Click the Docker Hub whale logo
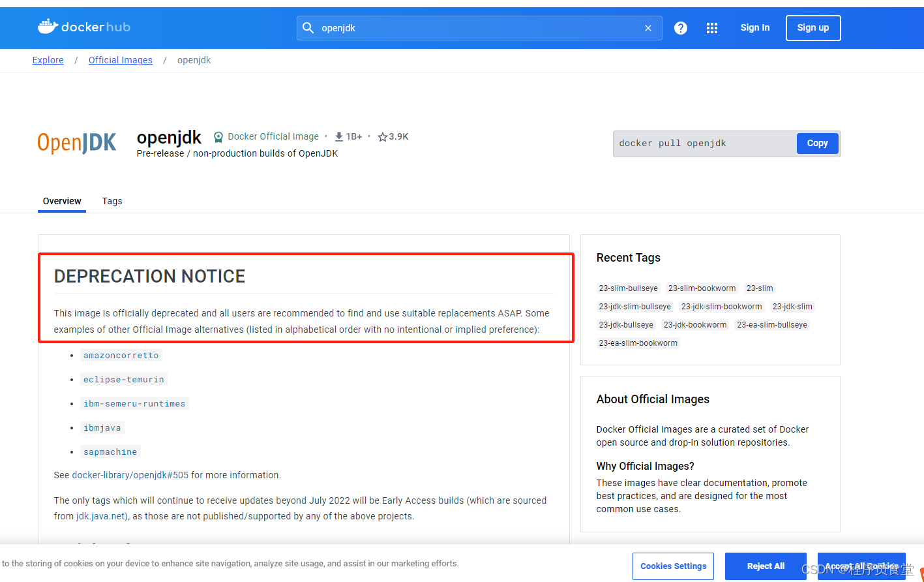The width and height of the screenshot is (924, 582). click(83, 27)
